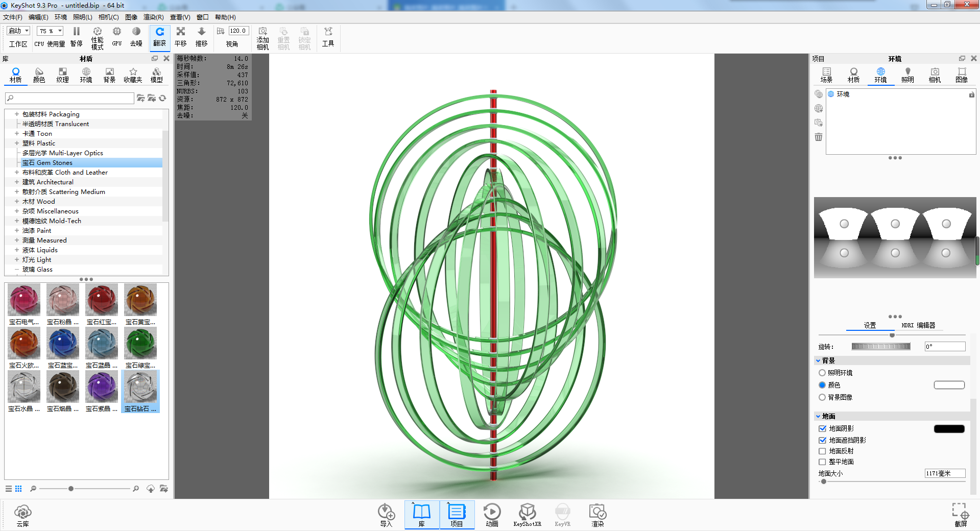The height and width of the screenshot is (531, 980).
Task: Open the 渲染(R) menu
Action: point(154,17)
